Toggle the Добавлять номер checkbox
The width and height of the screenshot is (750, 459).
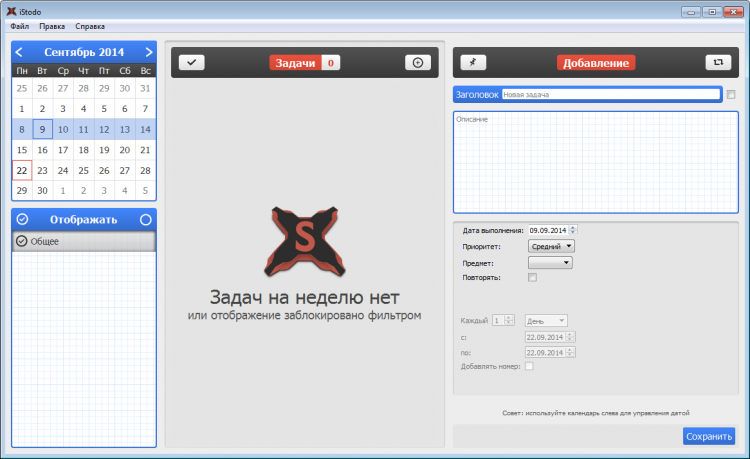(529, 366)
